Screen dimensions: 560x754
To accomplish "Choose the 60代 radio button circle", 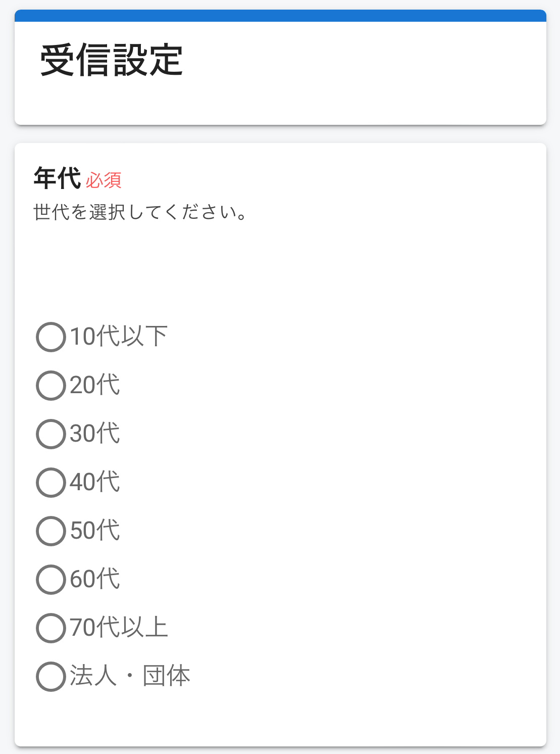I will [51, 580].
